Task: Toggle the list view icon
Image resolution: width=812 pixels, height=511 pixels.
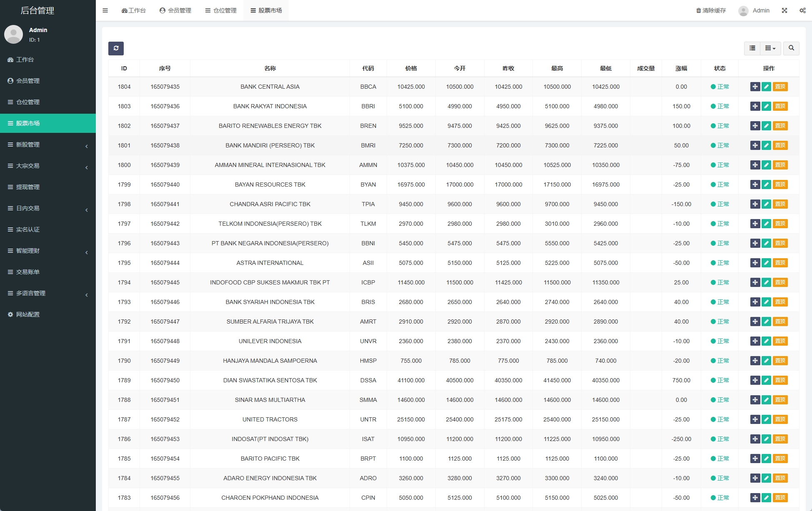Action: point(752,48)
